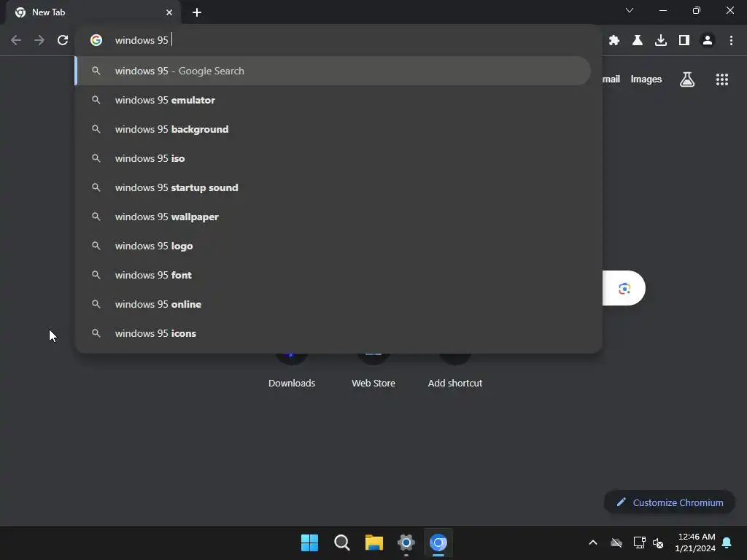Select 'windows 95 - Google Search' suggestion
This screenshot has width=747, height=560.
pos(333,71)
